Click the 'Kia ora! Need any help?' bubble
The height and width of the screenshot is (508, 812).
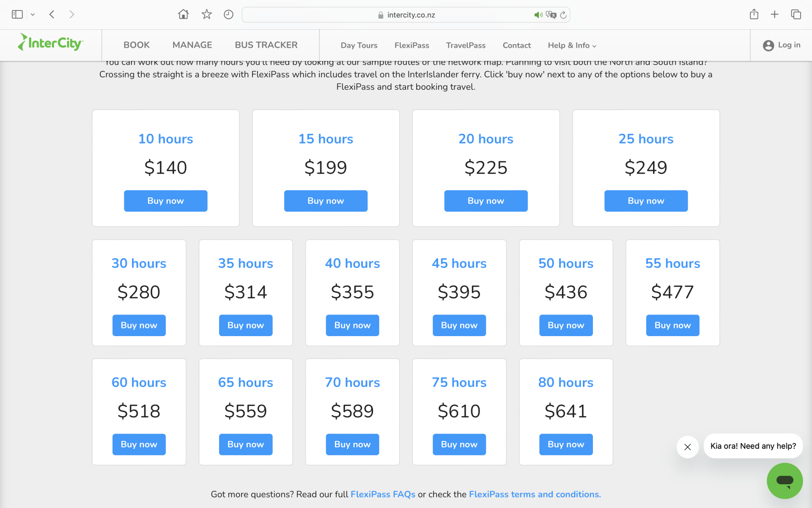pos(753,446)
